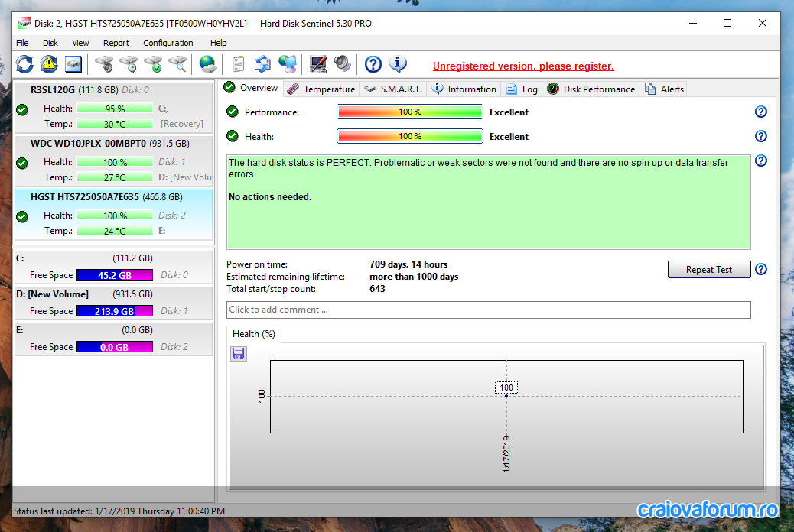Open the notepad report toolbar icon
The image size is (794, 532).
(x=238, y=64)
